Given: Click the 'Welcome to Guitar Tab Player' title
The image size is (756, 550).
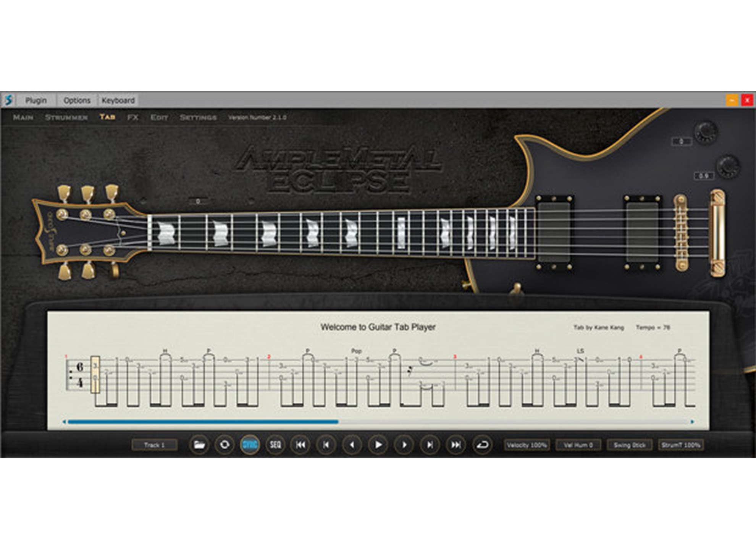Looking at the screenshot, I should point(378,327).
